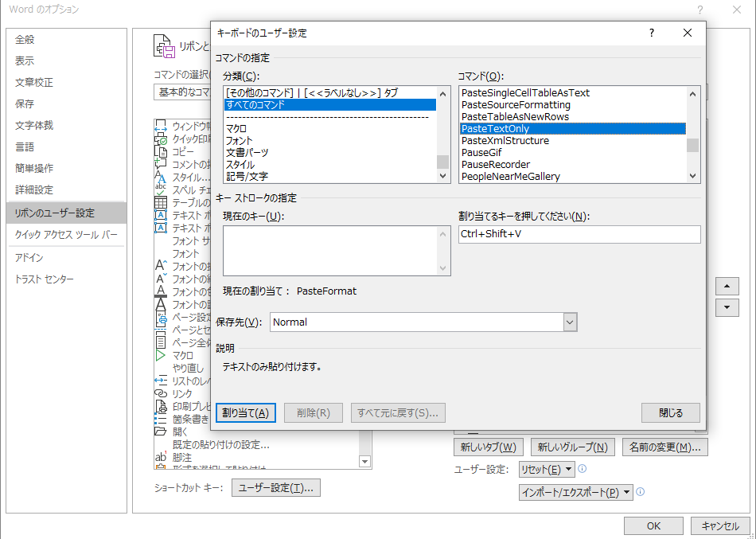This screenshot has width=756, height=539.
Task: Click the grow font A icon
Action: tap(161, 266)
